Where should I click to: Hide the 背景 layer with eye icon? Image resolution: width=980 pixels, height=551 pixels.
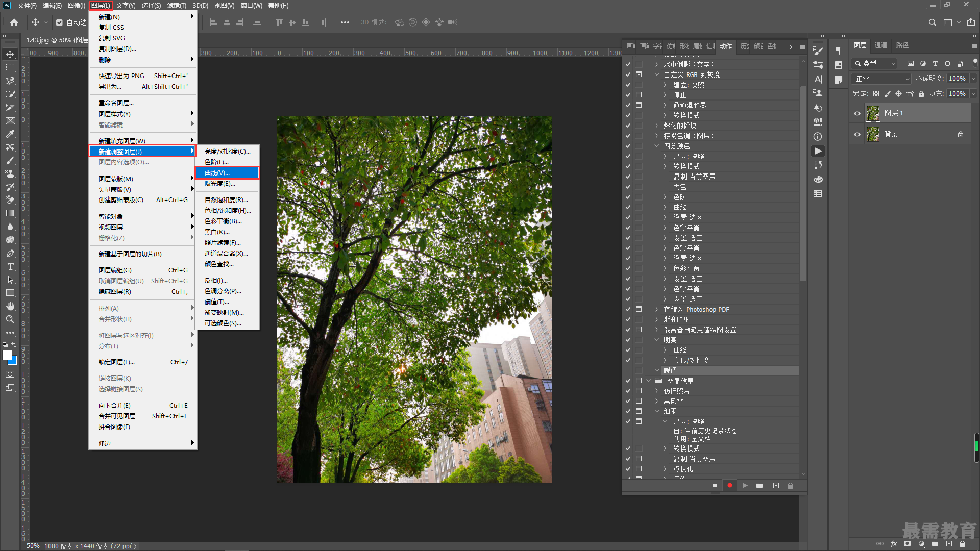(857, 134)
